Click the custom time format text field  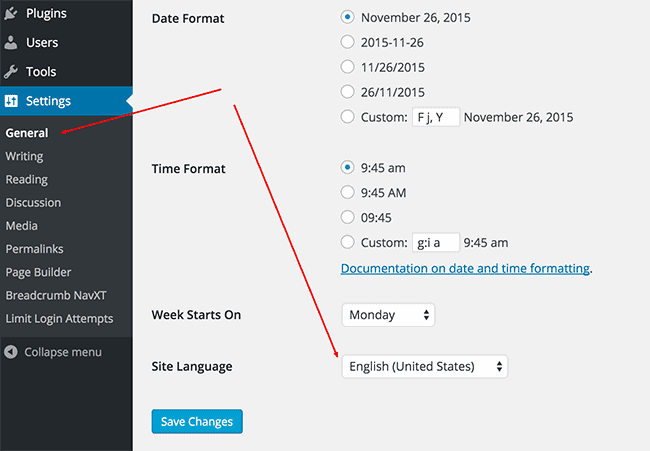436,242
